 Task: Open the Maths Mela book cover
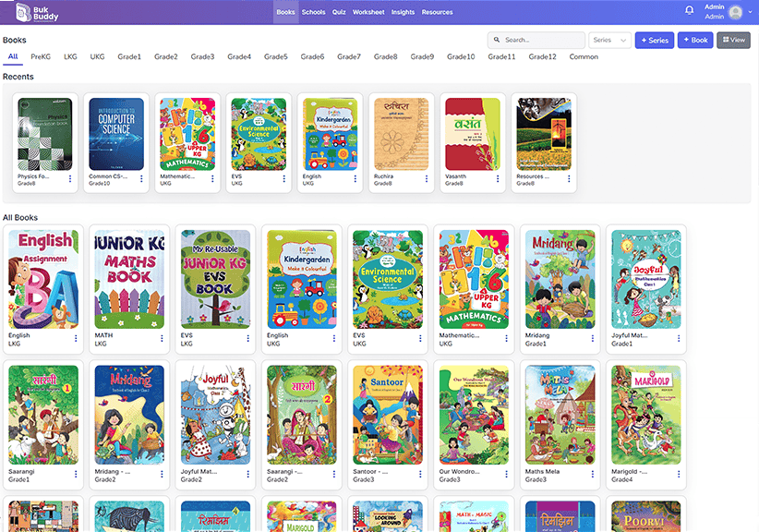[560, 415]
